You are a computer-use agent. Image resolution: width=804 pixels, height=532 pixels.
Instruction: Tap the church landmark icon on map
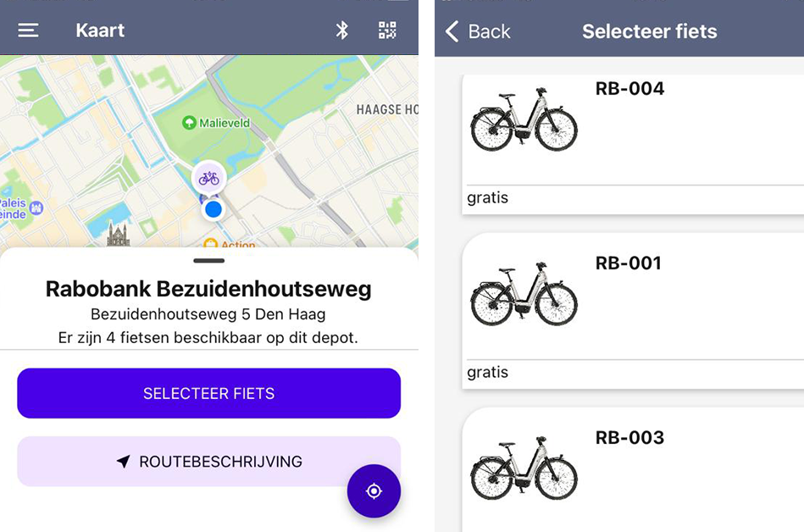click(119, 235)
